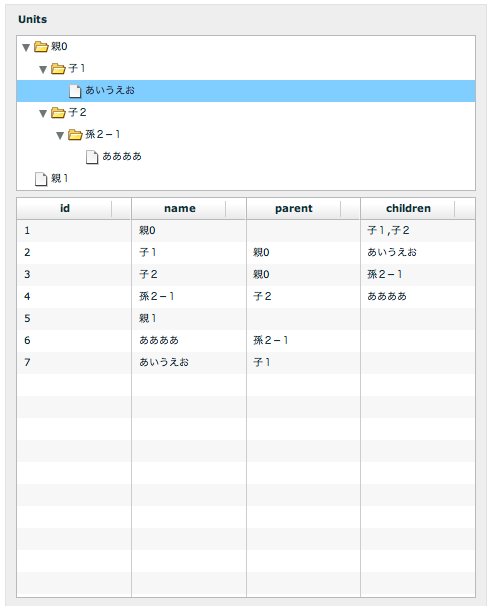Click the 親1 document icon in tree
Screen dimensions: 491x606
click(x=41, y=179)
